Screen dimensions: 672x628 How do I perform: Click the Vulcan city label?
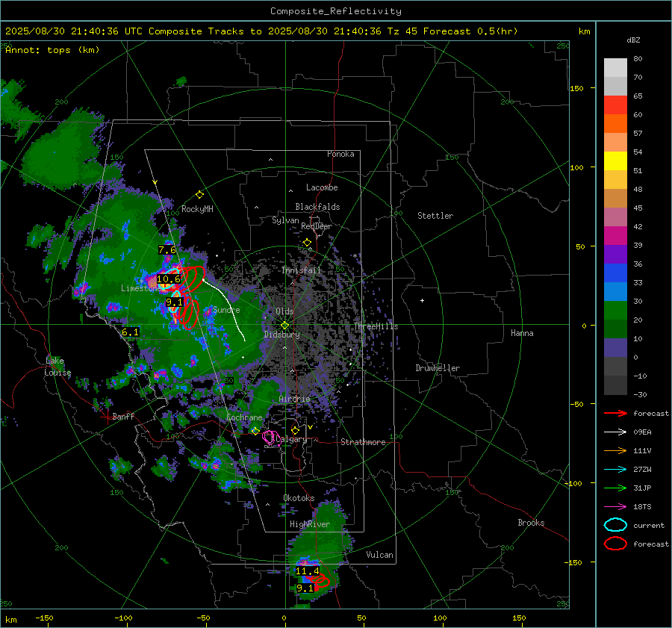point(380,554)
